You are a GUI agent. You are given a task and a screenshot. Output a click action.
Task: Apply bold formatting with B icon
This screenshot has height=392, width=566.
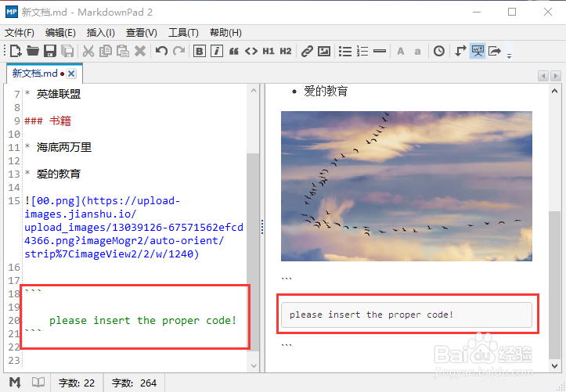[200, 51]
